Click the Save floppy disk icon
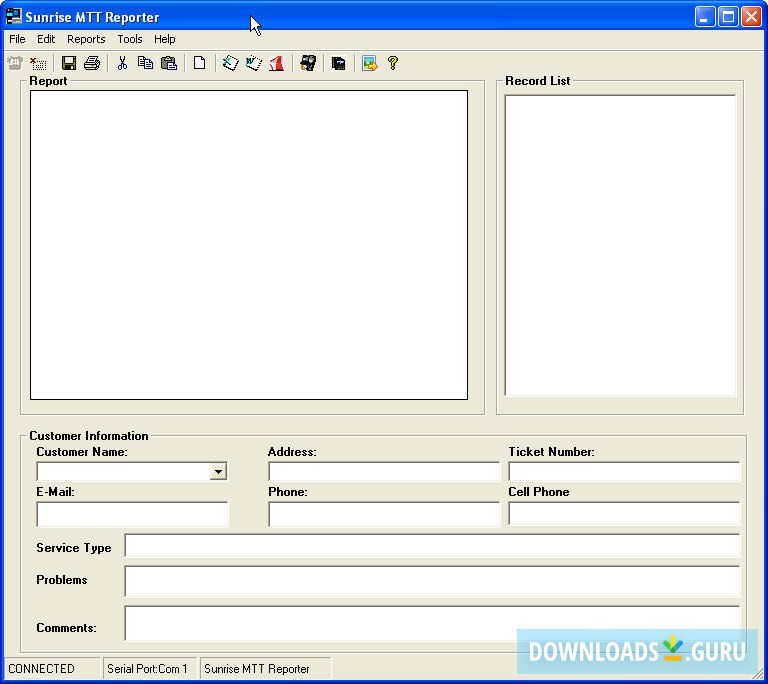Viewport: 768px width, 684px height. pos(69,63)
